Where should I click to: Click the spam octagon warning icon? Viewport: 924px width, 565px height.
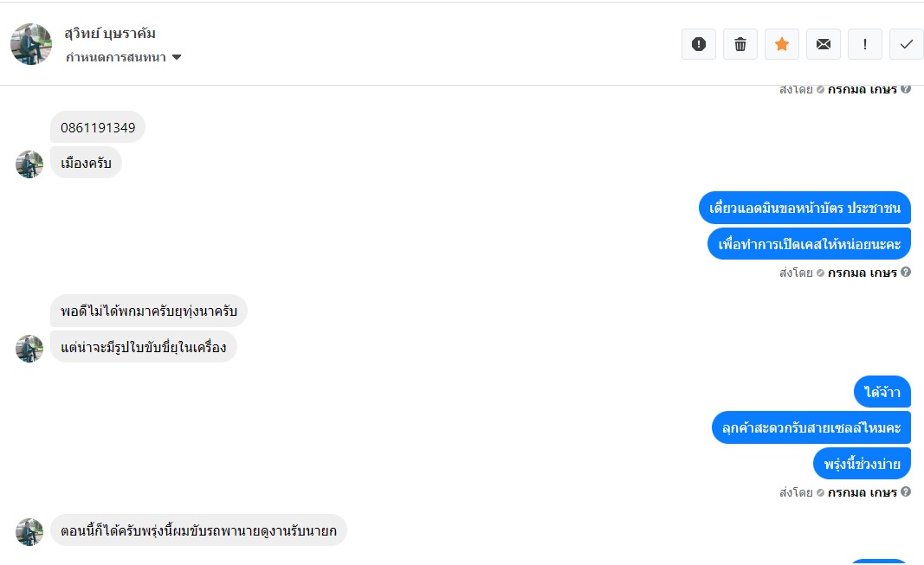pyautogui.click(x=698, y=44)
